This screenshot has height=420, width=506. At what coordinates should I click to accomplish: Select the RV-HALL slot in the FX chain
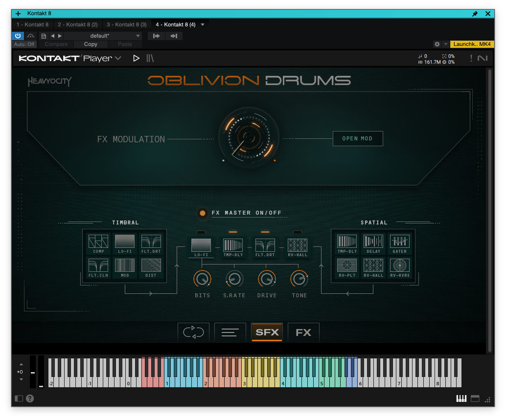point(298,247)
